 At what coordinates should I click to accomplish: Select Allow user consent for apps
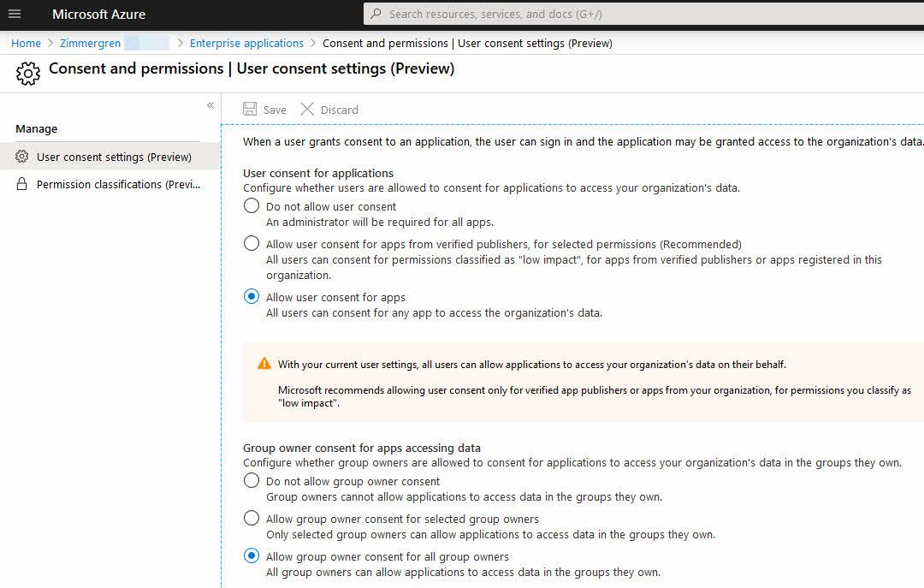(x=252, y=297)
